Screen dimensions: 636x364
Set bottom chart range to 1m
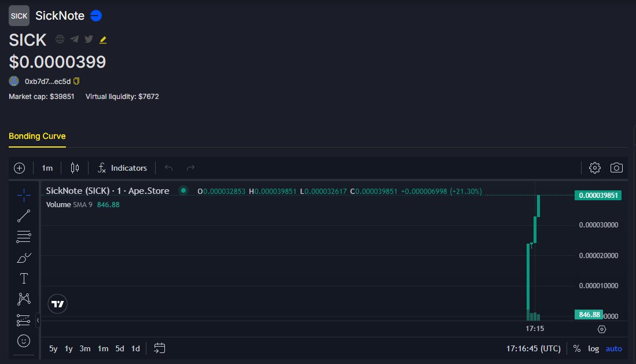(x=103, y=348)
